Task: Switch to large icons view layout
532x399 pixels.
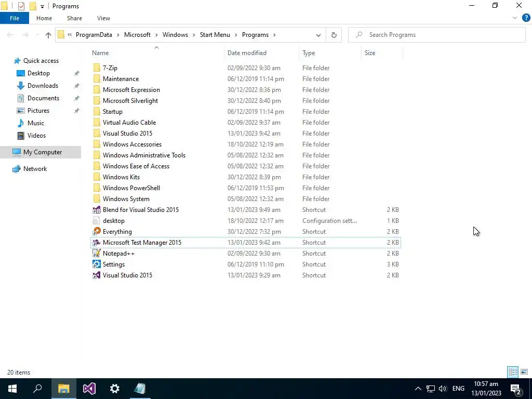Action: pos(524,372)
